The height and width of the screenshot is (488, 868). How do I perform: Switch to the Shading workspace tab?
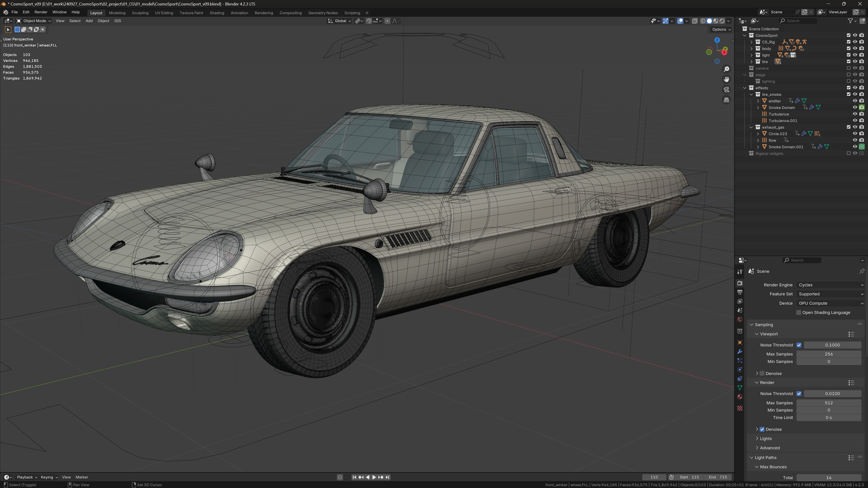click(x=217, y=13)
